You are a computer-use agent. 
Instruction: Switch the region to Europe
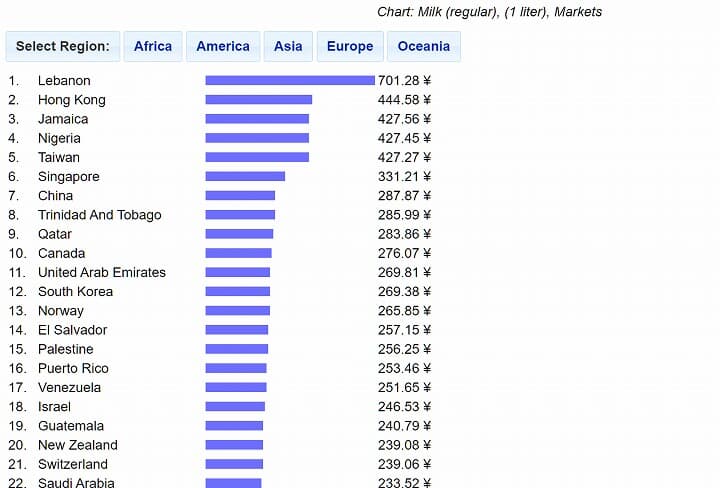pos(349,46)
